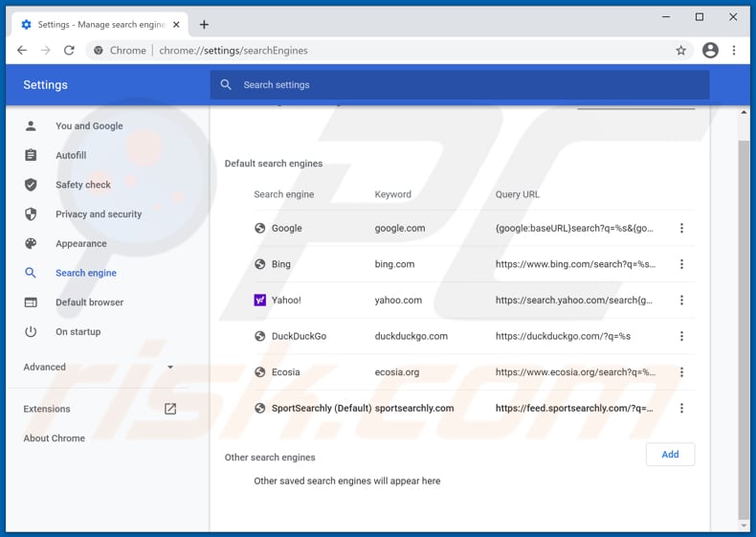Add a new search engine with Add button
756x537 pixels.
pyautogui.click(x=670, y=455)
